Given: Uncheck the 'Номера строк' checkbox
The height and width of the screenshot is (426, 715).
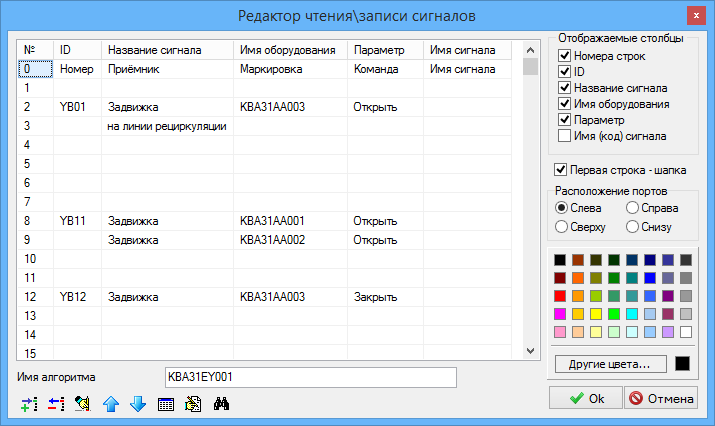Looking at the screenshot, I should (x=564, y=56).
